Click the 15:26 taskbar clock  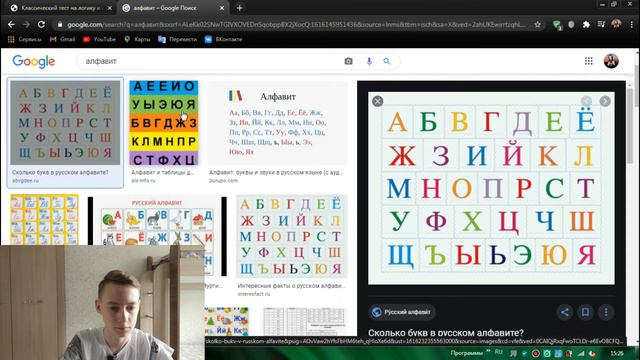617,353
